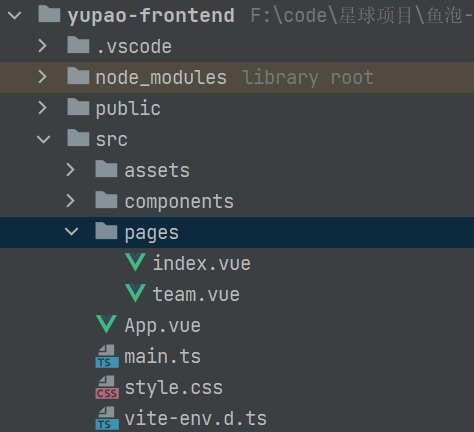Screen dimensions: 474x432
Task: Click the .vscode folder icon
Action: 78,45
